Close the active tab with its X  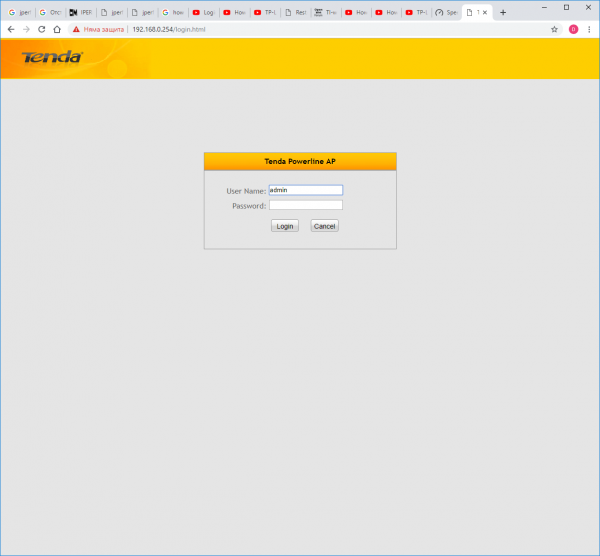[x=485, y=13]
